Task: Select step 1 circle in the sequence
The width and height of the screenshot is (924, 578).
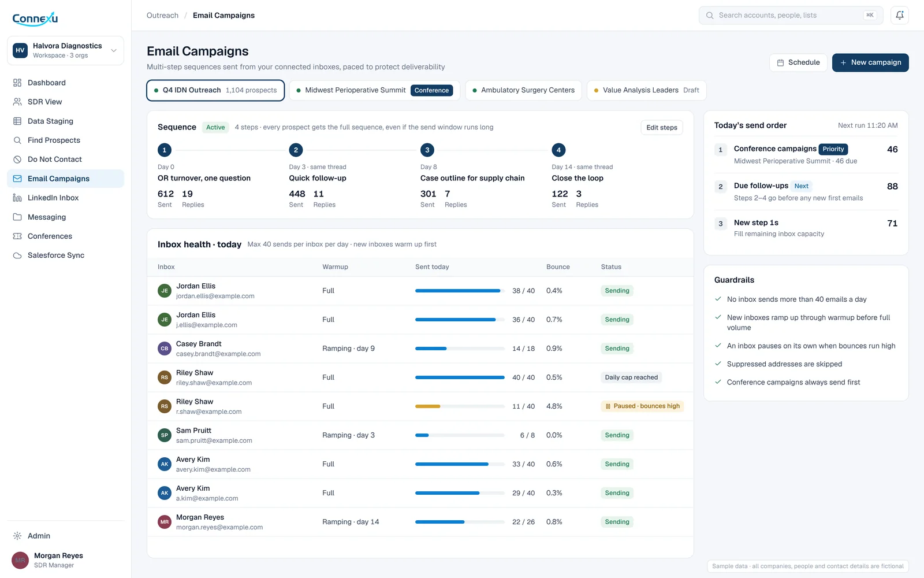Action: (x=165, y=150)
